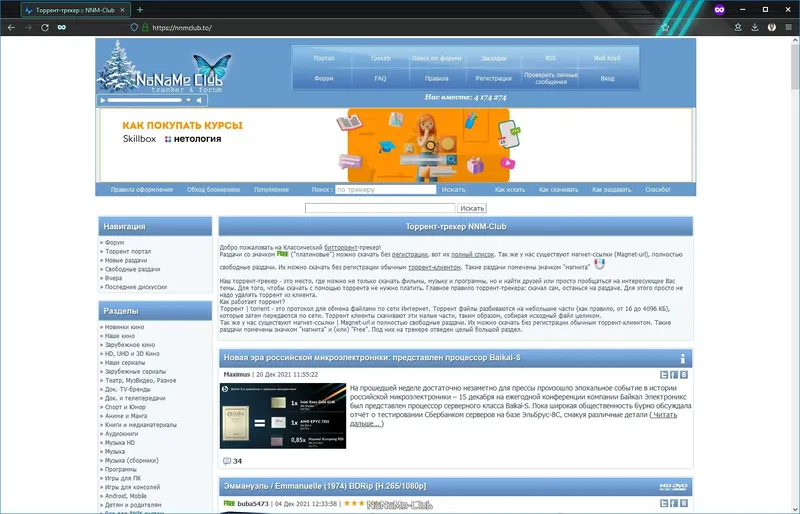This screenshot has width=800, height=514.
Task: Open Поиск по форуму menu item
Action: (437, 58)
